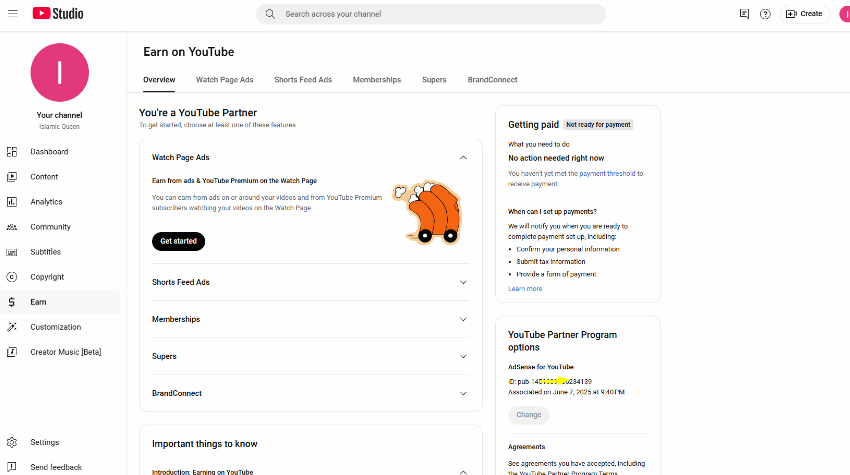
Task: Switch to the Supers tab
Action: tap(434, 80)
